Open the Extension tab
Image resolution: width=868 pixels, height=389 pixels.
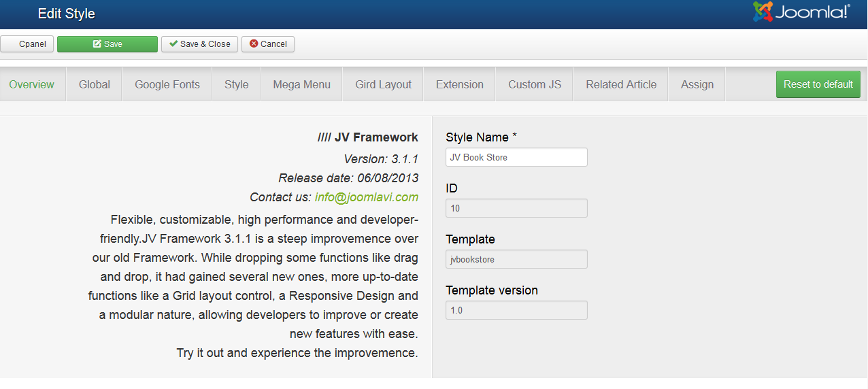[460, 84]
